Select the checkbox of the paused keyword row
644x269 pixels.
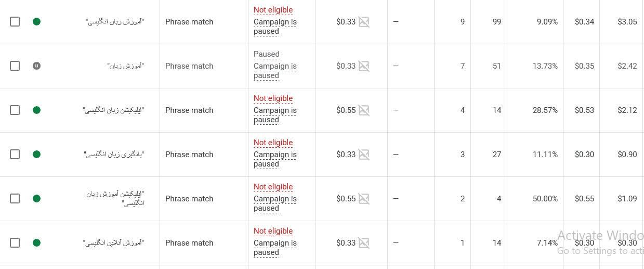15,66
